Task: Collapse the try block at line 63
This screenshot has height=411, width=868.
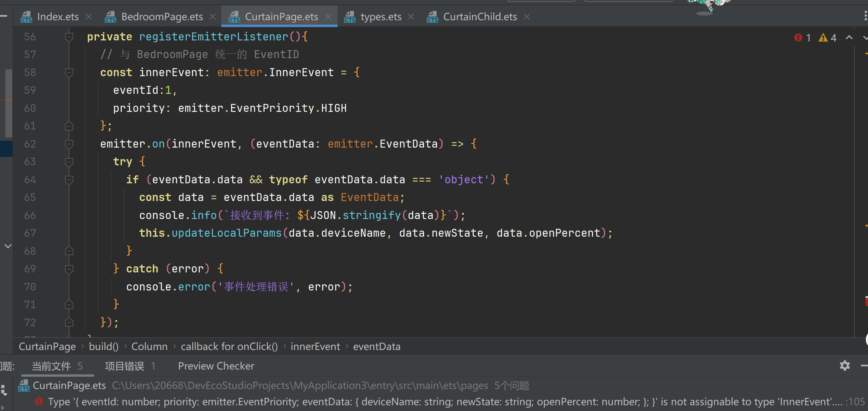Action: tap(69, 162)
